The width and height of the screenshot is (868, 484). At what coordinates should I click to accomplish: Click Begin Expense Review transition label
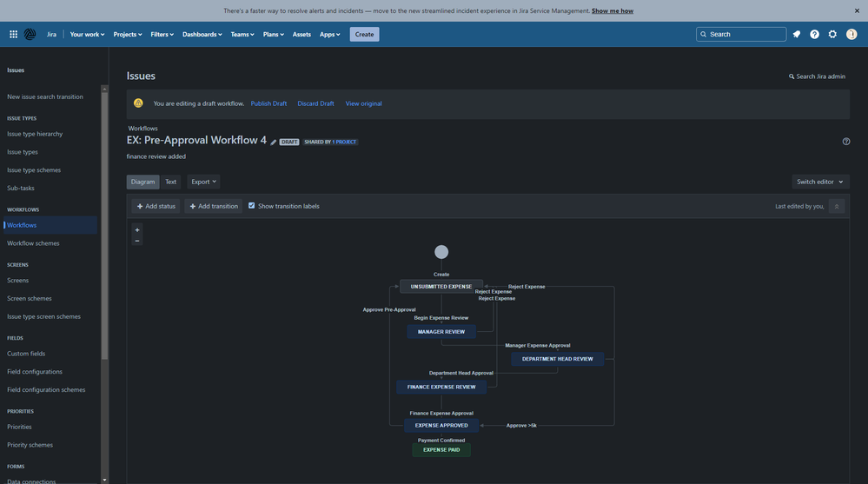[441, 318]
